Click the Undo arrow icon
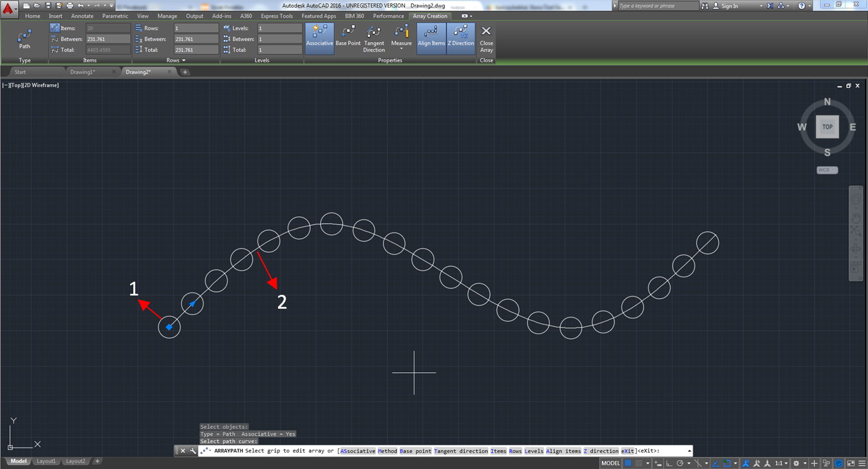Screen dimensions: 868x469 click(81, 6)
